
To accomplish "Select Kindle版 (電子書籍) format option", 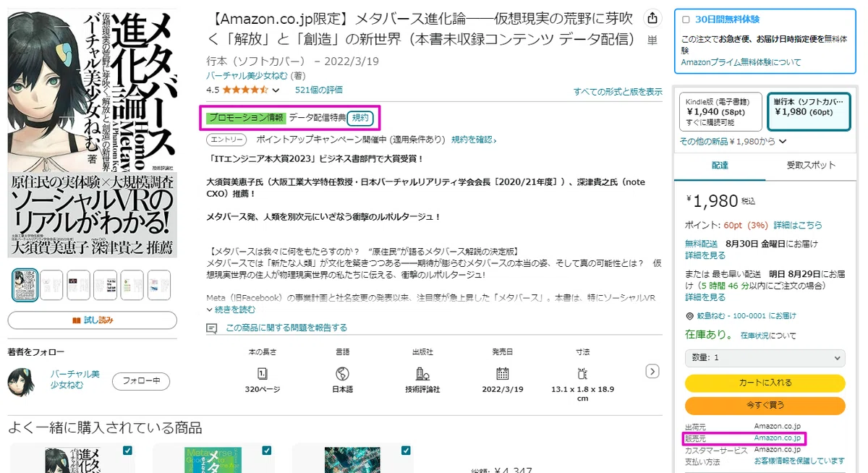I will pos(720,111).
